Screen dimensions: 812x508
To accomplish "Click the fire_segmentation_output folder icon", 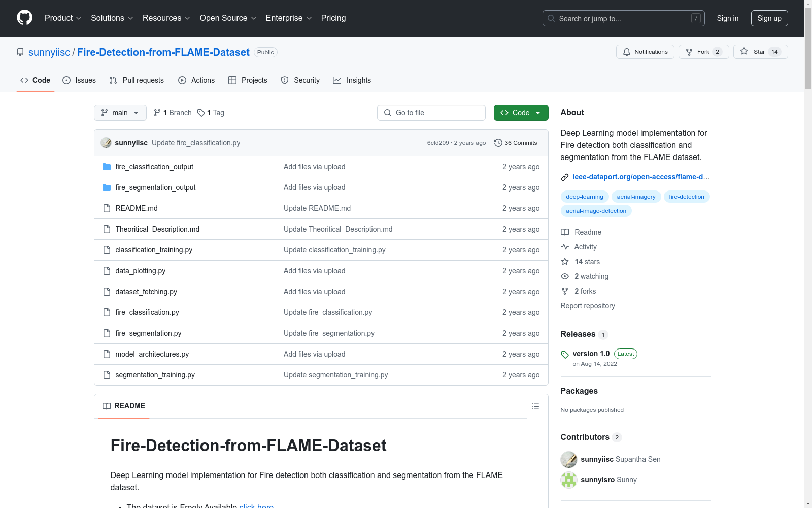I will point(107,187).
